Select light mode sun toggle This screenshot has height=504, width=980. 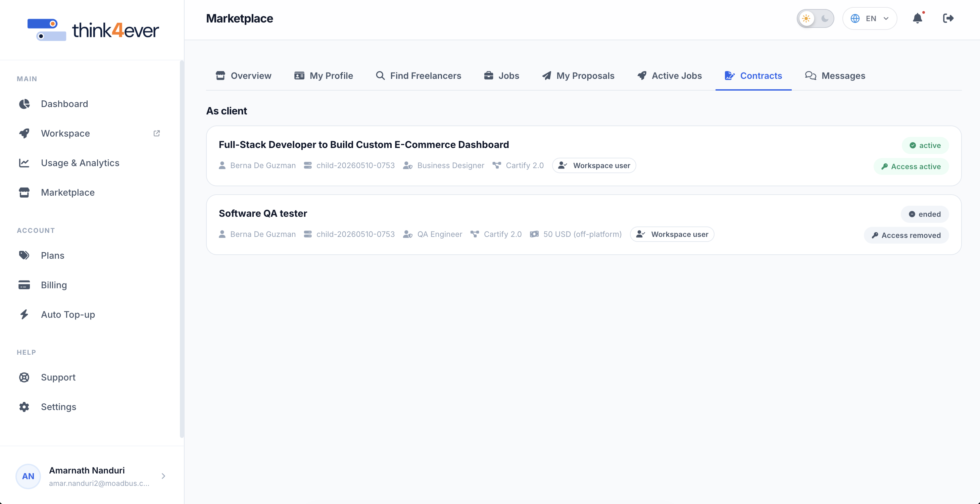pos(806,18)
